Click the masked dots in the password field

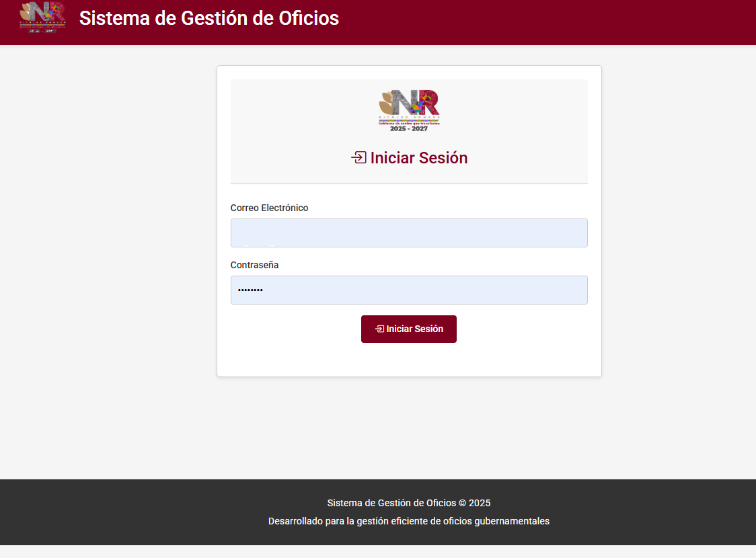(x=250, y=290)
